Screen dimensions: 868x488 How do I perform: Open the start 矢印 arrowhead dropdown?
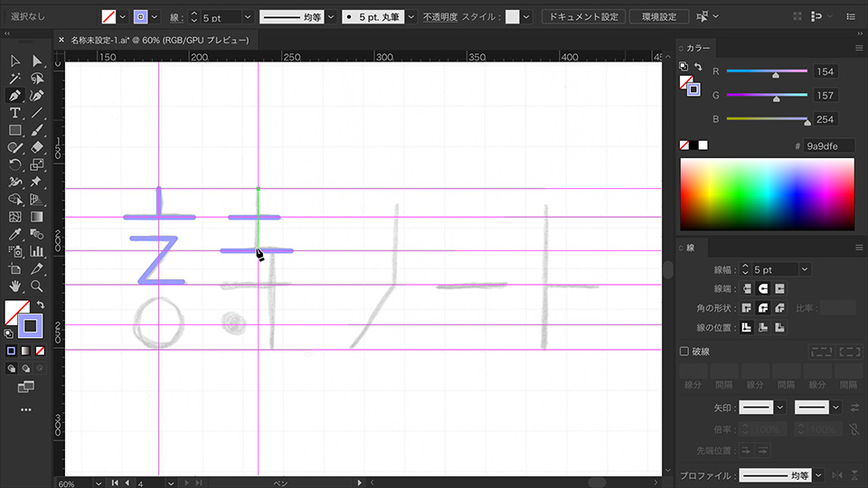pos(780,408)
